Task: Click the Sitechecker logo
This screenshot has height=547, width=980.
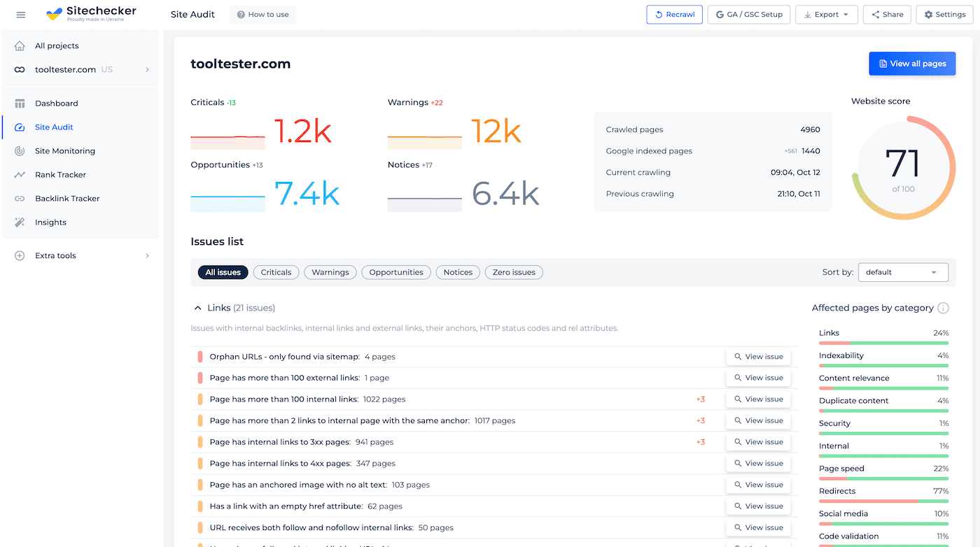Action: 91,14
